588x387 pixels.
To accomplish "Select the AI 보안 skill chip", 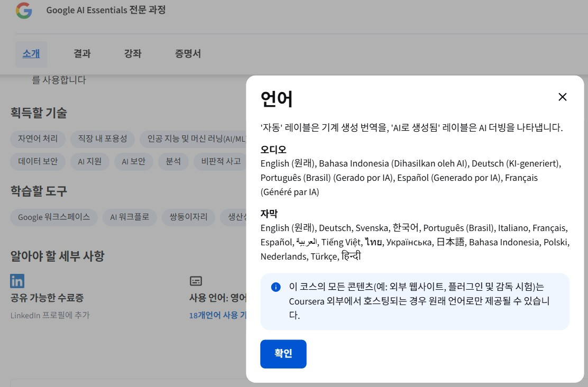I will (x=133, y=162).
